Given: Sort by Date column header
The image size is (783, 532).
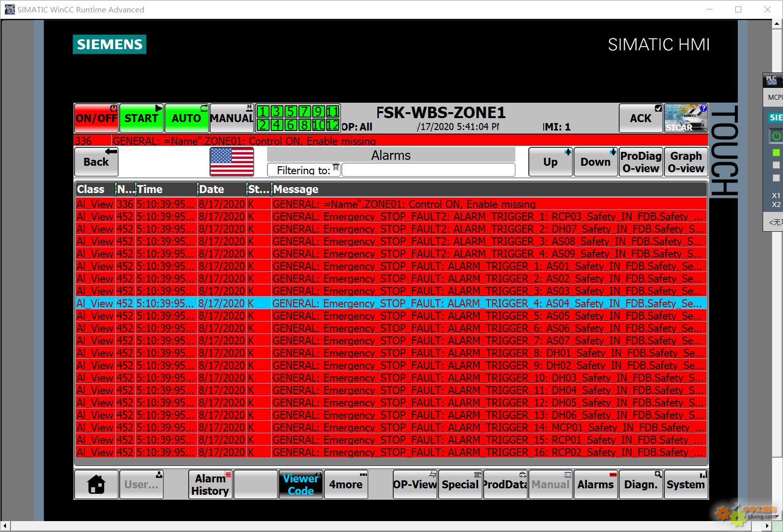Looking at the screenshot, I should pos(222,189).
